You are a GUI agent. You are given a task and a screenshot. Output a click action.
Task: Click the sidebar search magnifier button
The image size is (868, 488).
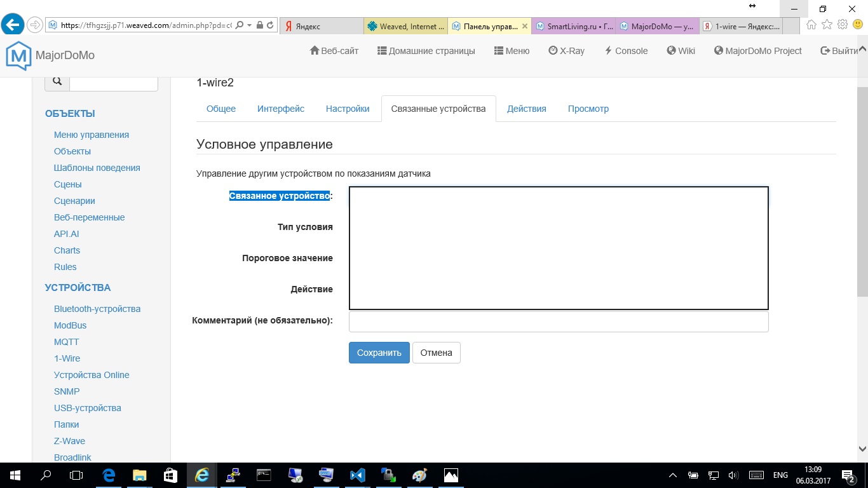click(x=57, y=81)
